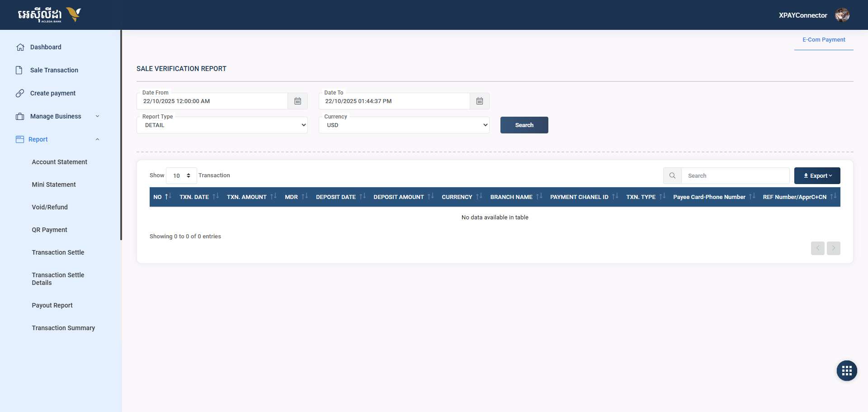This screenshot has width=868, height=412.
Task: Click the ACLEDA Bank logo
Action: click(x=49, y=15)
